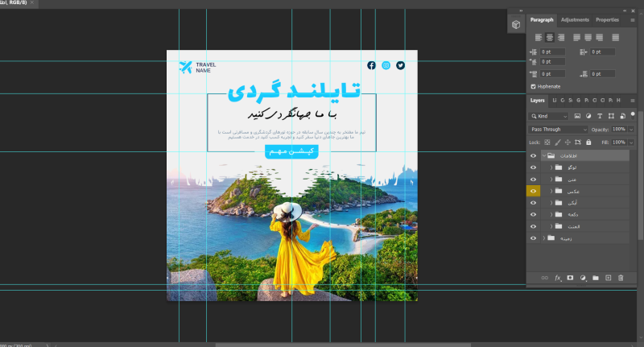Hide the آیکن group

(x=533, y=203)
